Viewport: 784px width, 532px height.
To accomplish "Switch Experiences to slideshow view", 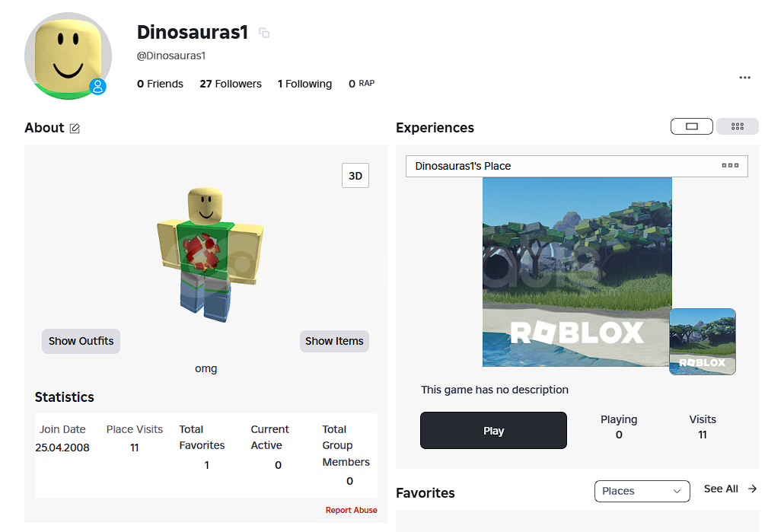I will click(691, 126).
